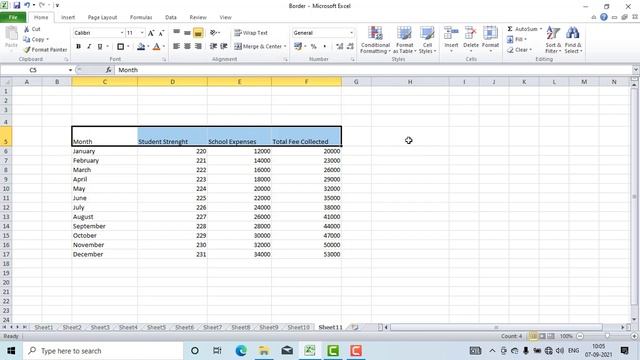
Task: Click the Insert cells icon
Action: click(451, 33)
